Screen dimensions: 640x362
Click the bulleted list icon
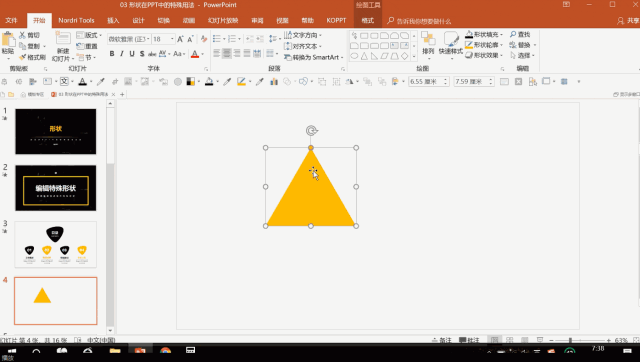click(x=216, y=39)
